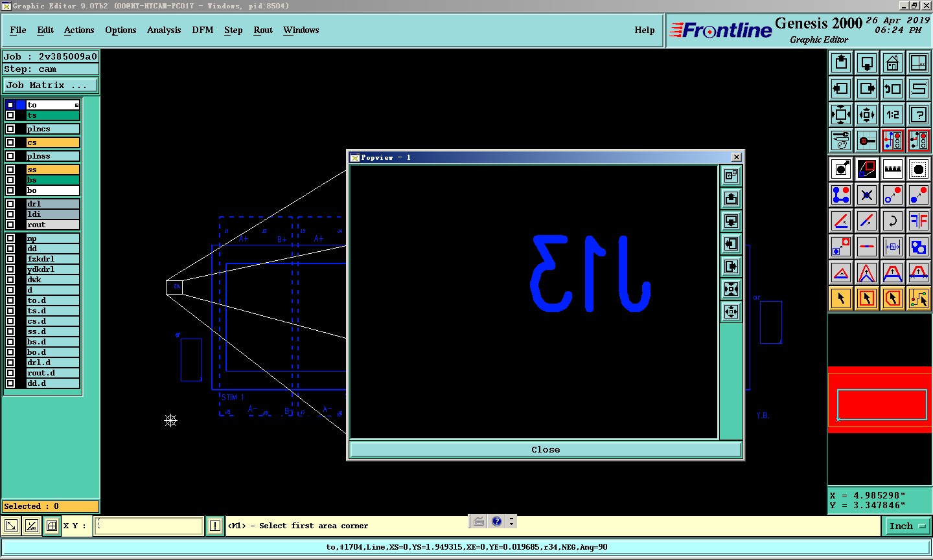The height and width of the screenshot is (560, 933).
Task: Click the ldi layer name
Action: coord(53,214)
